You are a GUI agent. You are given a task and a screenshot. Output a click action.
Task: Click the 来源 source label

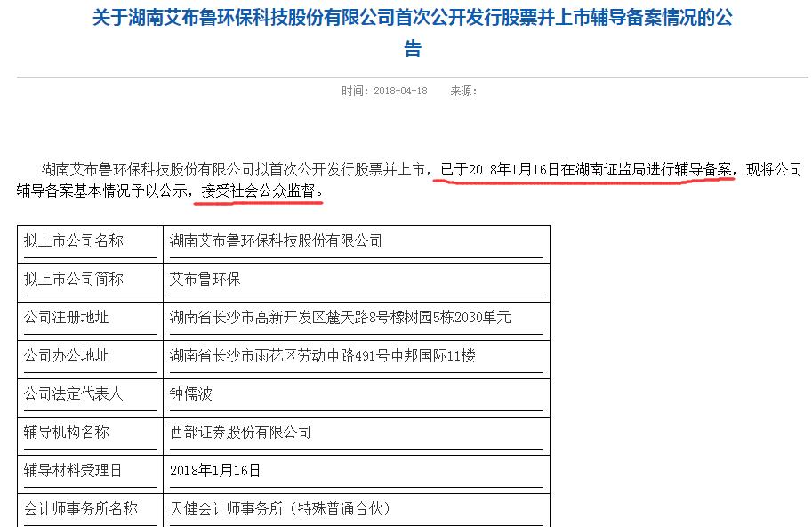point(464,90)
